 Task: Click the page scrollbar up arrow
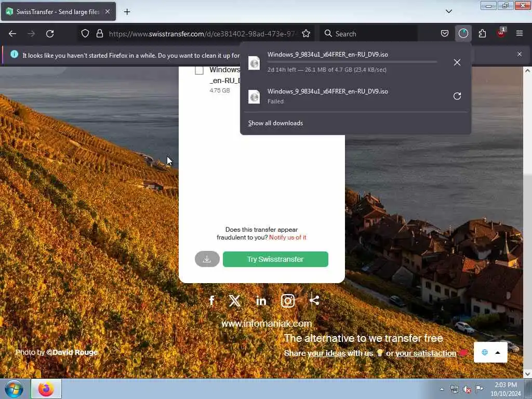coord(527,71)
